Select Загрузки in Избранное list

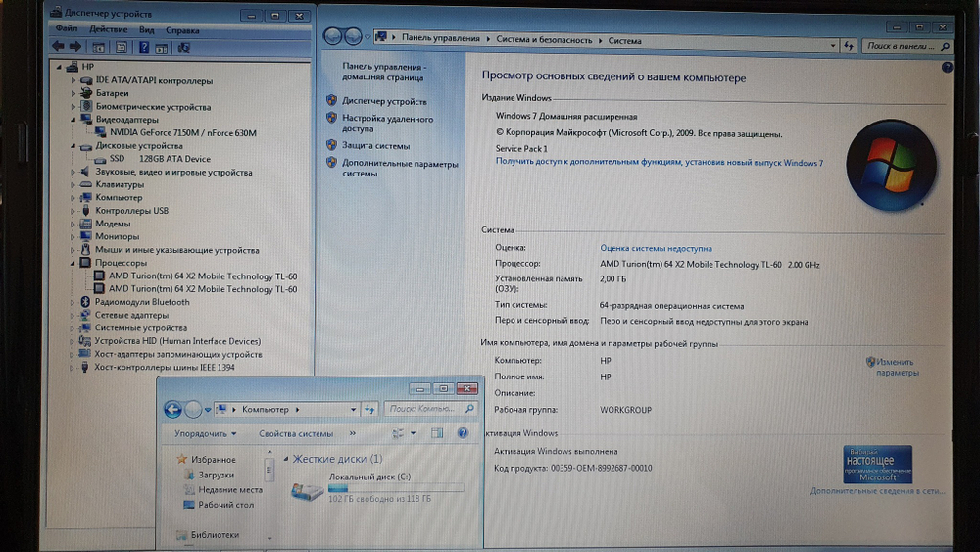(217, 475)
